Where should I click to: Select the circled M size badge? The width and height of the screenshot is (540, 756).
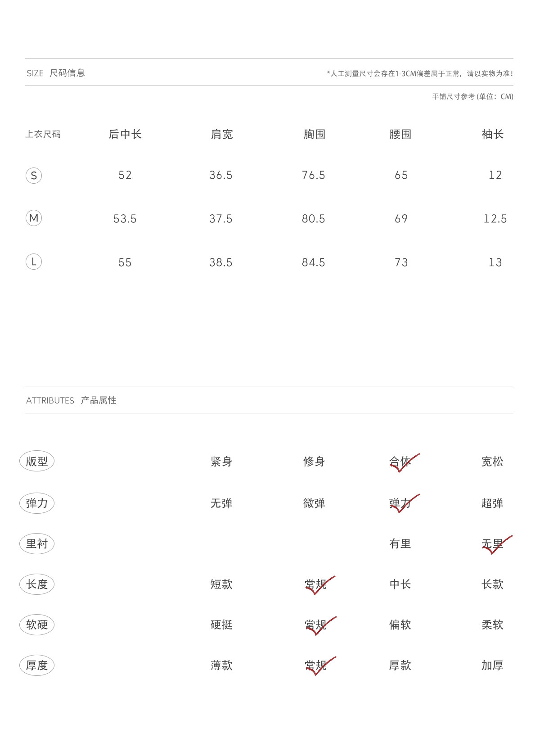point(34,218)
